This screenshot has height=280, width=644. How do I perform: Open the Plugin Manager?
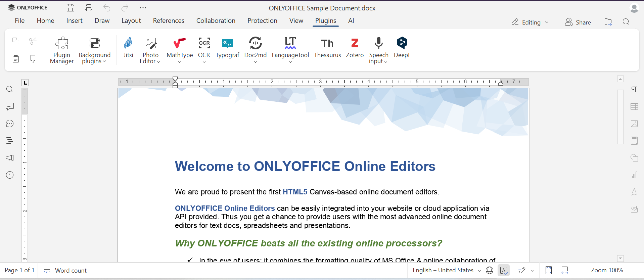[62, 50]
